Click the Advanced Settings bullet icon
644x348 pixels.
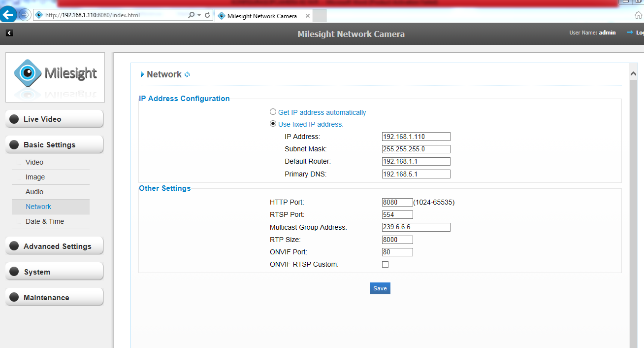[x=14, y=246]
